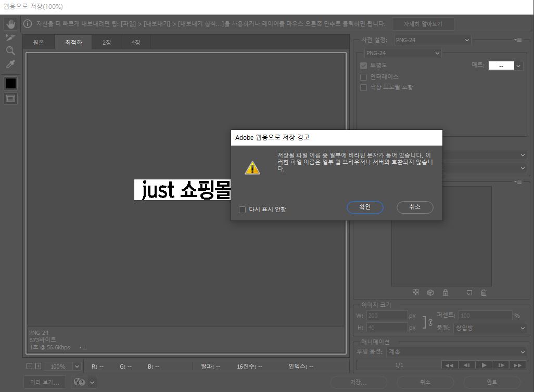The height and width of the screenshot is (392, 534).
Task: Switch to the 최적화 tab
Action: pyautogui.click(x=73, y=43)
